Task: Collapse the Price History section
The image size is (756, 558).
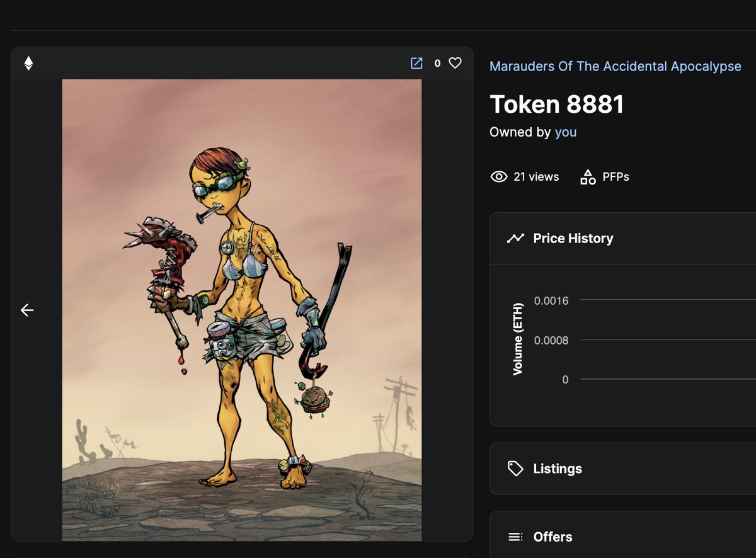Action: 622,238
